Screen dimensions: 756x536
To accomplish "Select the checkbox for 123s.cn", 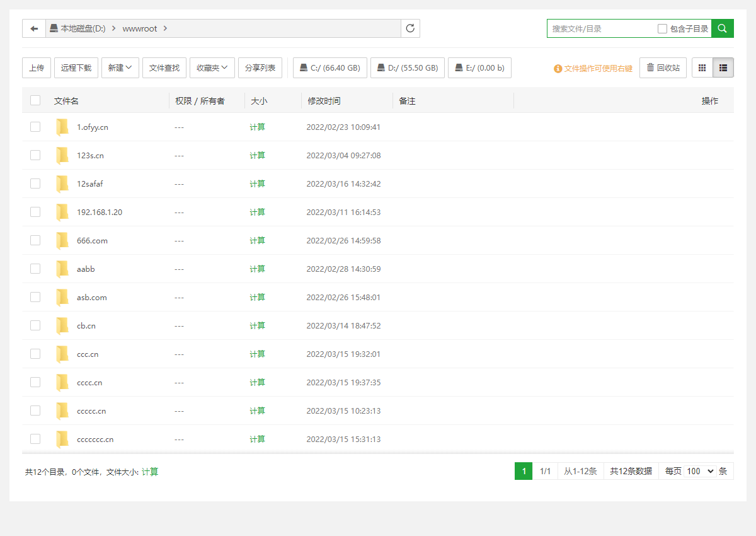I will [35, 155].
